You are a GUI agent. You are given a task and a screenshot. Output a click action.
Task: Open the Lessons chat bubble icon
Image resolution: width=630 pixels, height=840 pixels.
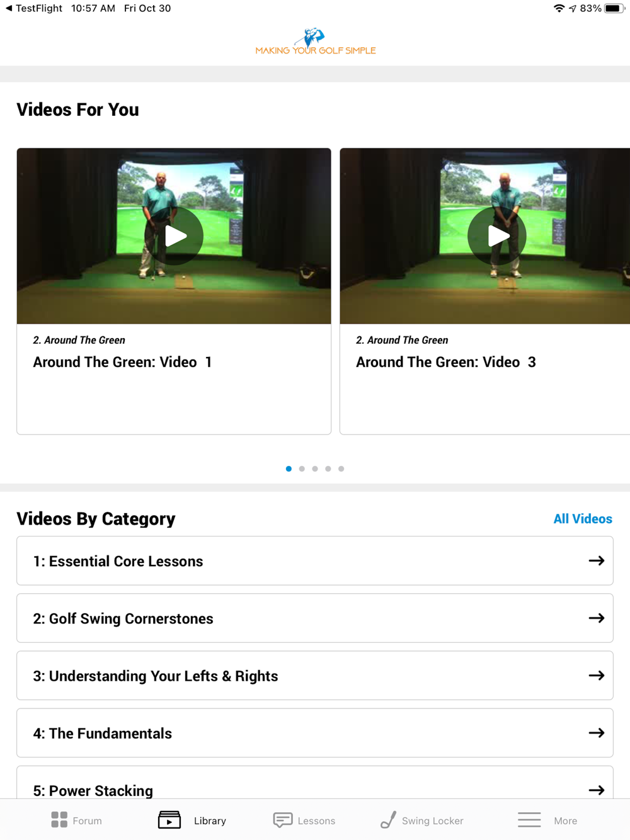[282, 820]
